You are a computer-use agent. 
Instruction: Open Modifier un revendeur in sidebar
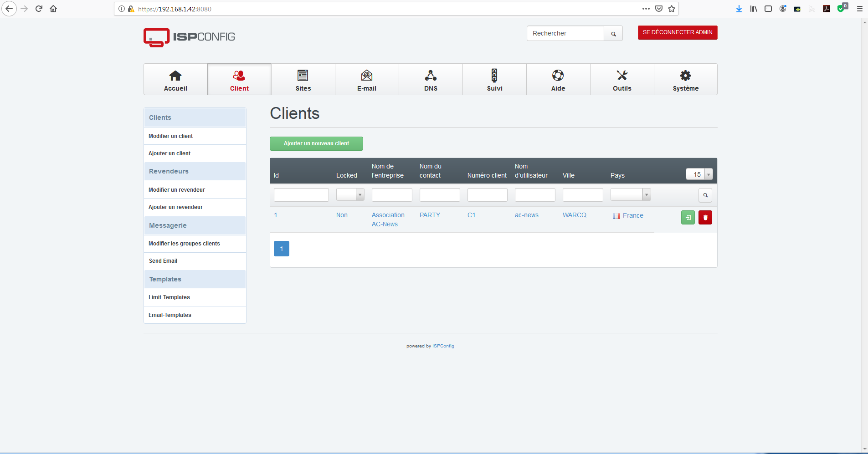point(195,190)
